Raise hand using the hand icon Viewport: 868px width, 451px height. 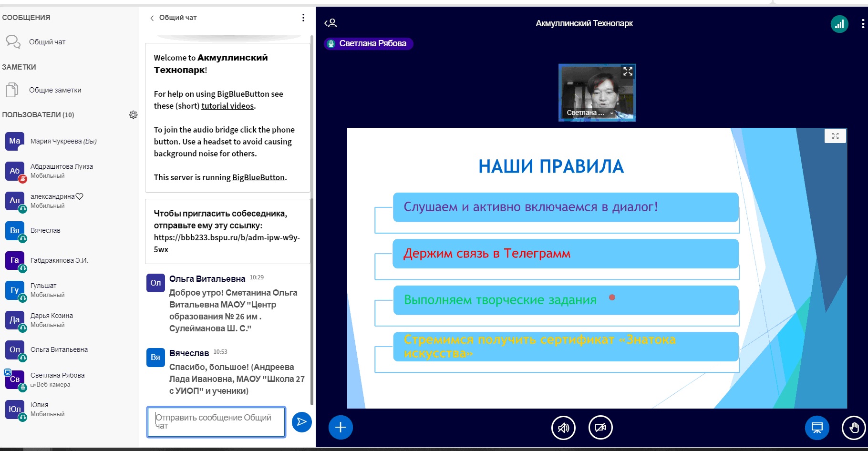(853, 428)
